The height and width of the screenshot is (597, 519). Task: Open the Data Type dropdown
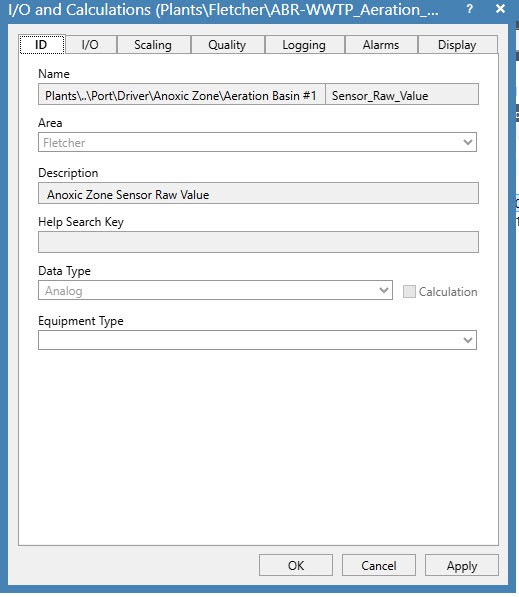(216, 290)
